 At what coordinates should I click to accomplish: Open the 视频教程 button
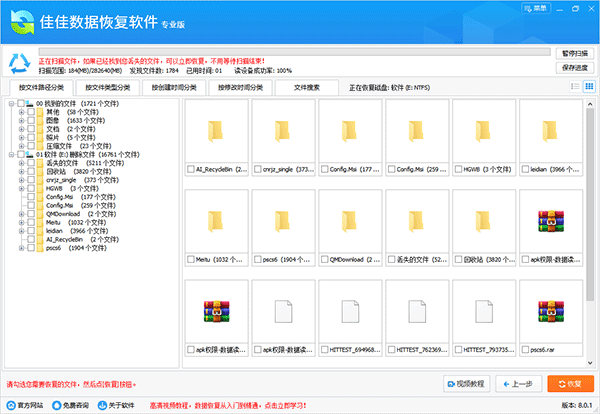click(x=466, y=384)
